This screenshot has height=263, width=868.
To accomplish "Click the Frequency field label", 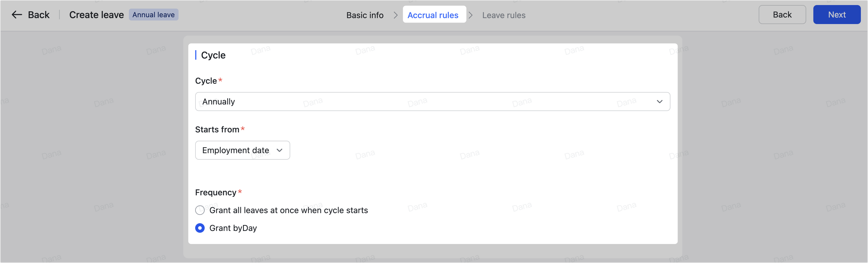I will (x=216, y=193).
